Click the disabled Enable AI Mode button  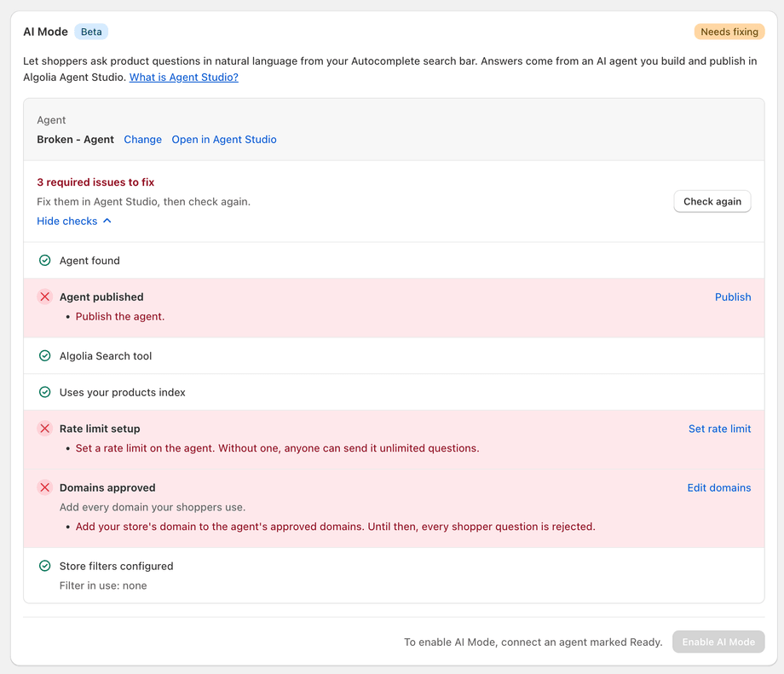(x=718, y=642)
